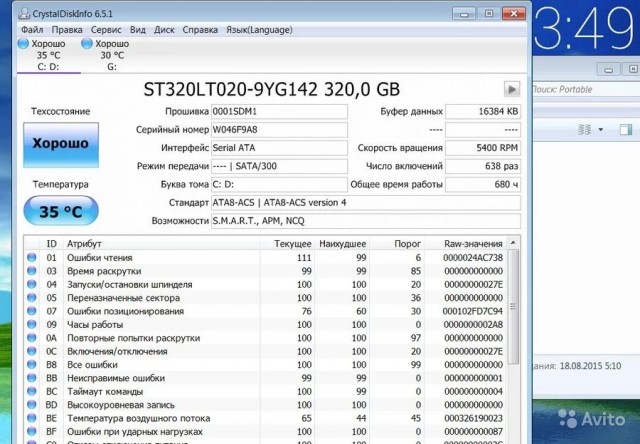Click the Наихудшее column header
The height and width of the screenshot is (444, 640).
pyautogui.click(x=342, y=244)
